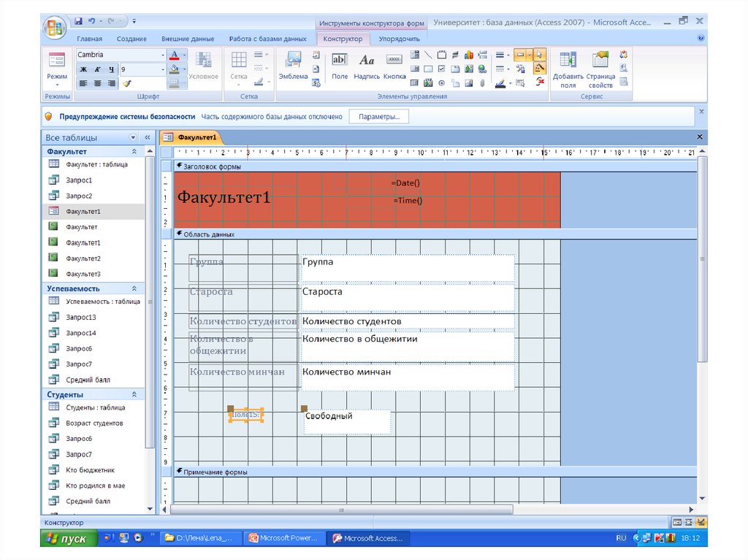Insert a chart control from the ribbon
The image size is (748, 560).
pos(469,55)
